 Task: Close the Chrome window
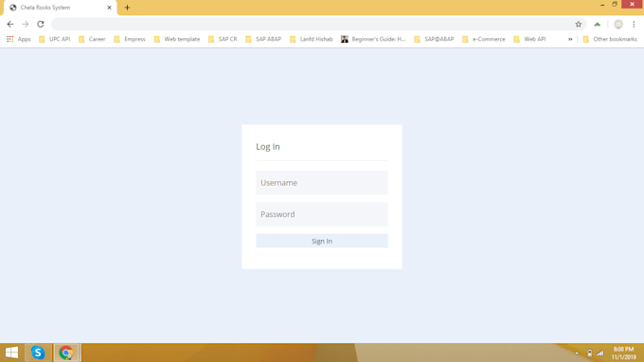coord(632,4)
